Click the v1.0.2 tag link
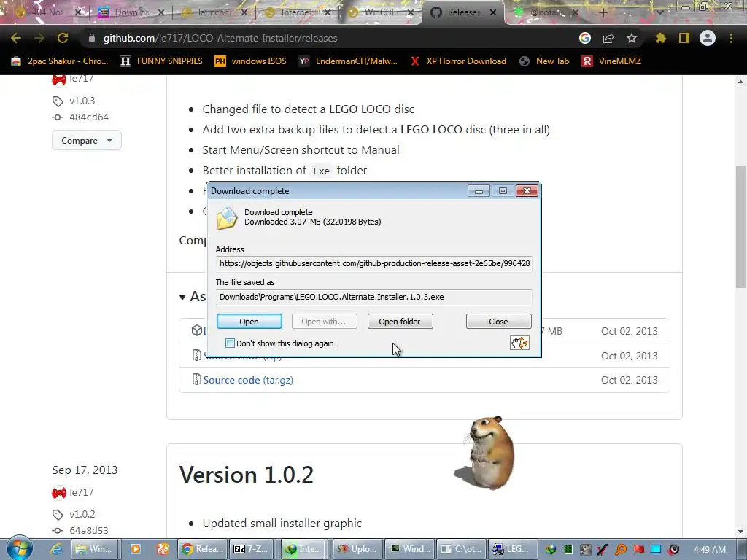Viewport: 747px width, 560px height. (x=82, y=514)
